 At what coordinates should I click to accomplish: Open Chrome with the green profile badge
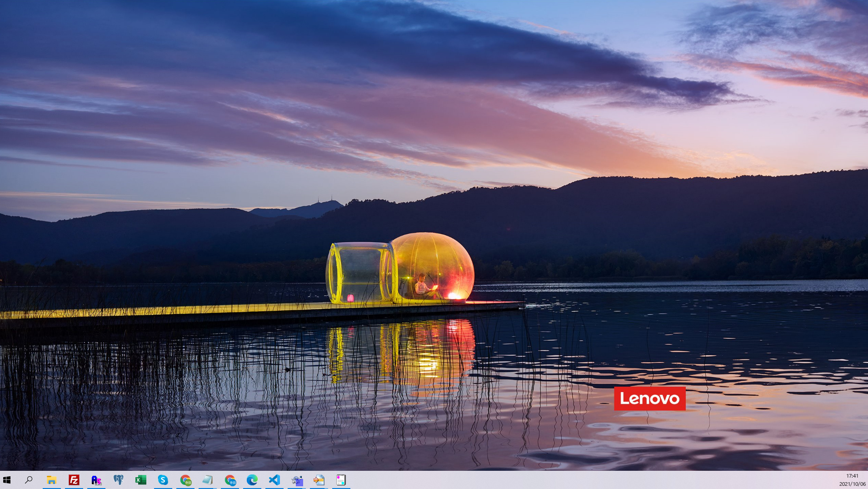pos(185,480)
